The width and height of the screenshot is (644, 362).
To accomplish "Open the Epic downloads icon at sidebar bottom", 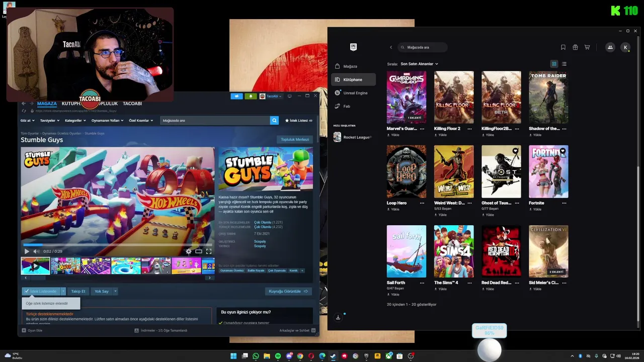I will click(x=338, y=317).
